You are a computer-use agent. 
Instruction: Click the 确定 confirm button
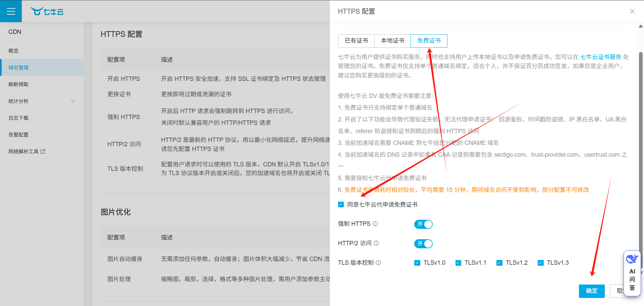(x=591, y=291)
